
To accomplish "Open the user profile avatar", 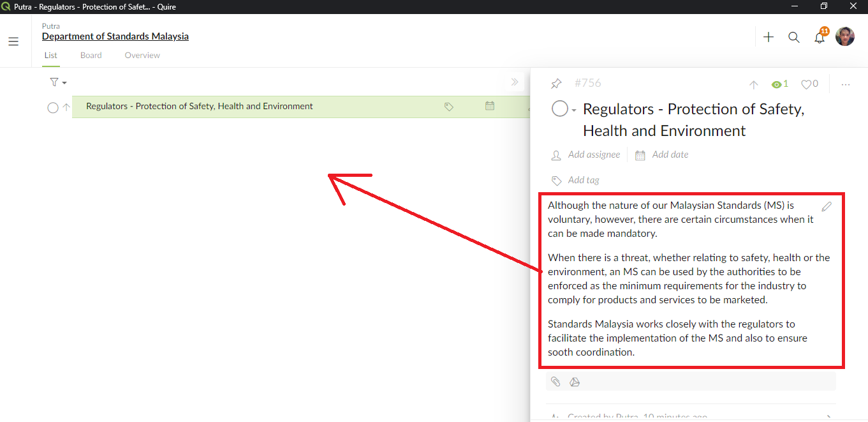I will point(845,36).
